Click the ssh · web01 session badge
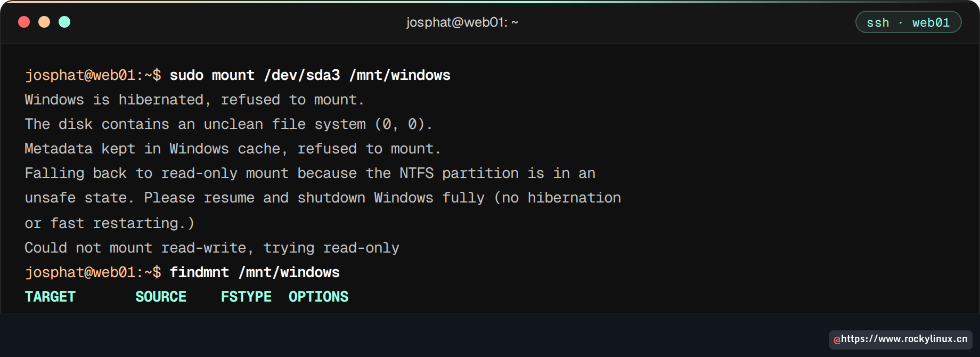Viewport: 980px width, 357px height. (908, 22)
